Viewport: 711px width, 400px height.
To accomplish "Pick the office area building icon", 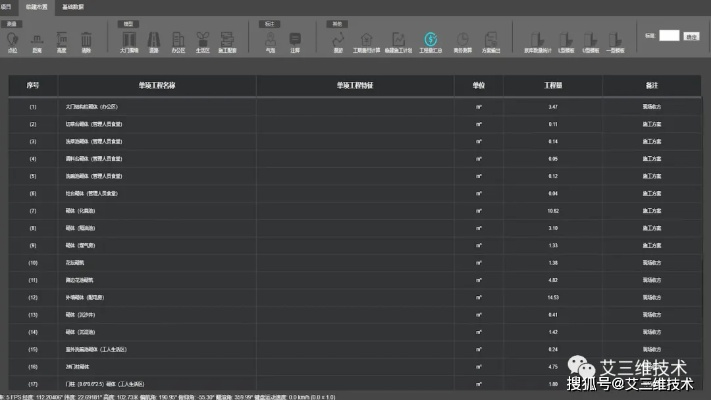I will point(178,39).
